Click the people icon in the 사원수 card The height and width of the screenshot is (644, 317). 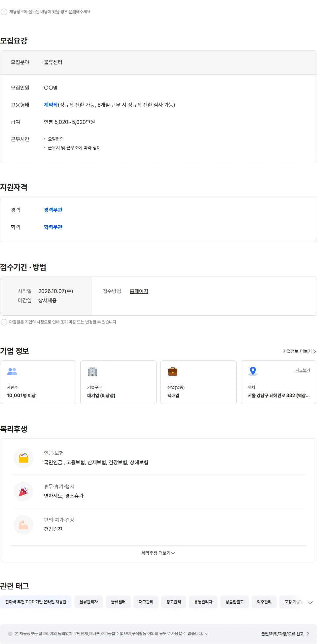point(12,371)
